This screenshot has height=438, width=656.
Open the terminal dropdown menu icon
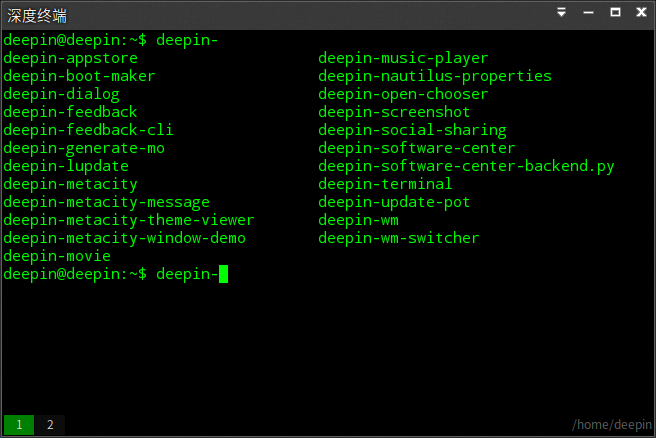click(561, 12)
